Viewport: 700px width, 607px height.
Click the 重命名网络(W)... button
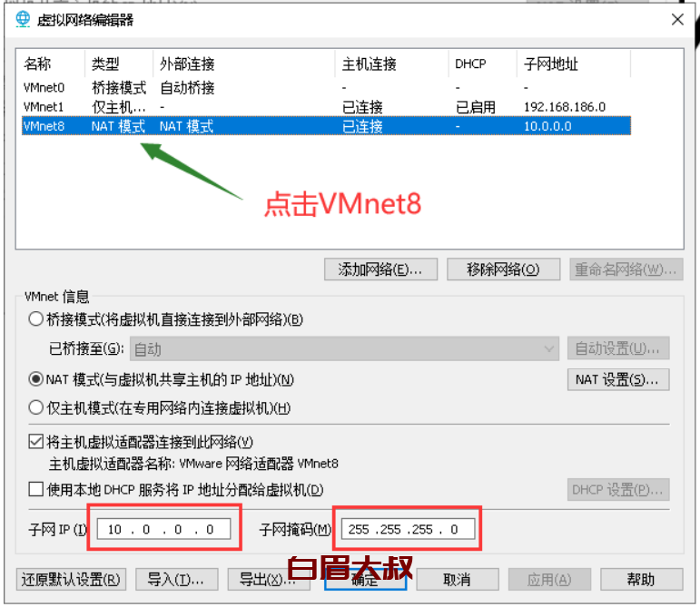(626, 269)
